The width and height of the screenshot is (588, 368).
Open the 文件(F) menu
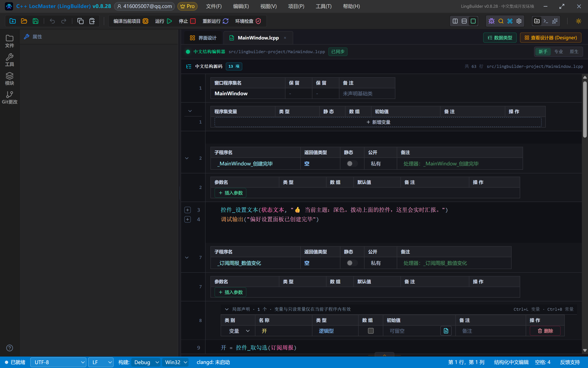pyautogui.click(x=214, y=6)
